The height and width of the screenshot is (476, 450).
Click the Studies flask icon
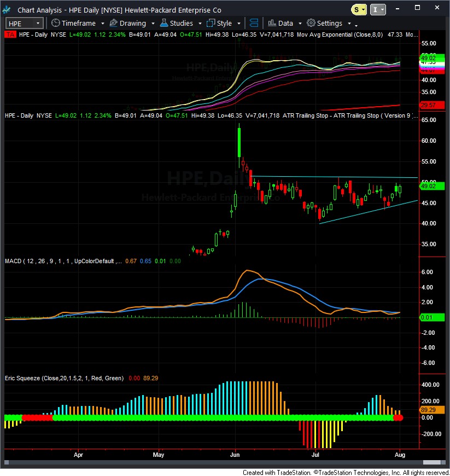164,23
